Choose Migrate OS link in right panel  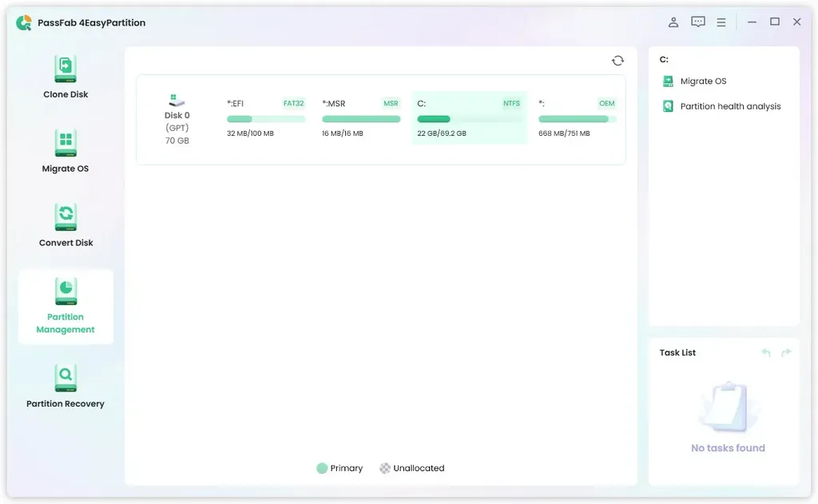[703, 81]
